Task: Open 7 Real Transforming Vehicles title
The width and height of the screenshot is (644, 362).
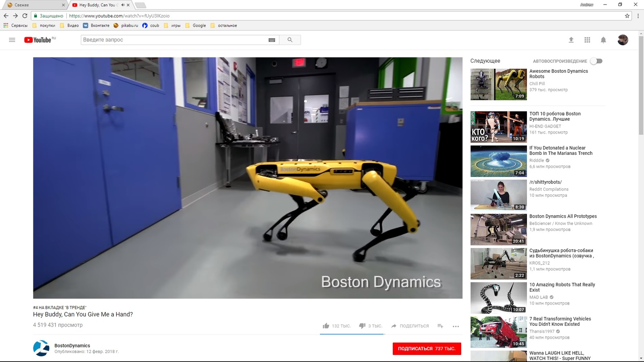Action: coord(560,321)
